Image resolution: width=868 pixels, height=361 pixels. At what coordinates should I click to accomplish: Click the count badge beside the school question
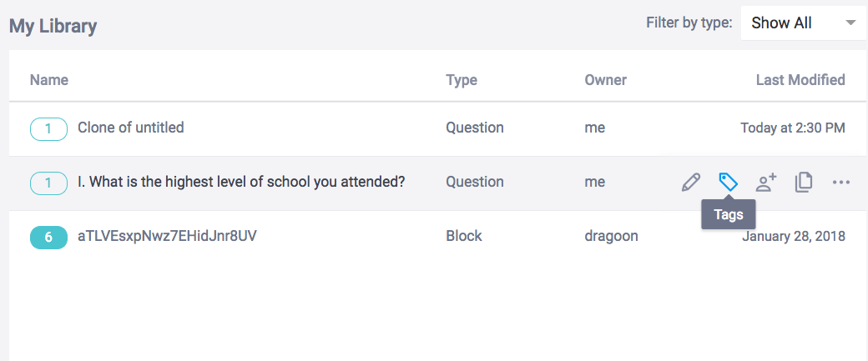pos(48,183)
